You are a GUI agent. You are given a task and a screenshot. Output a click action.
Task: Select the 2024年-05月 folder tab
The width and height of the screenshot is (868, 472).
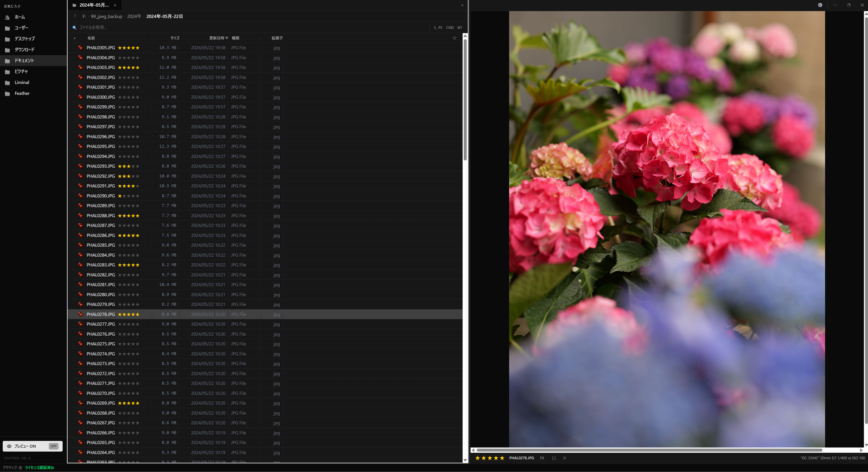94,5
